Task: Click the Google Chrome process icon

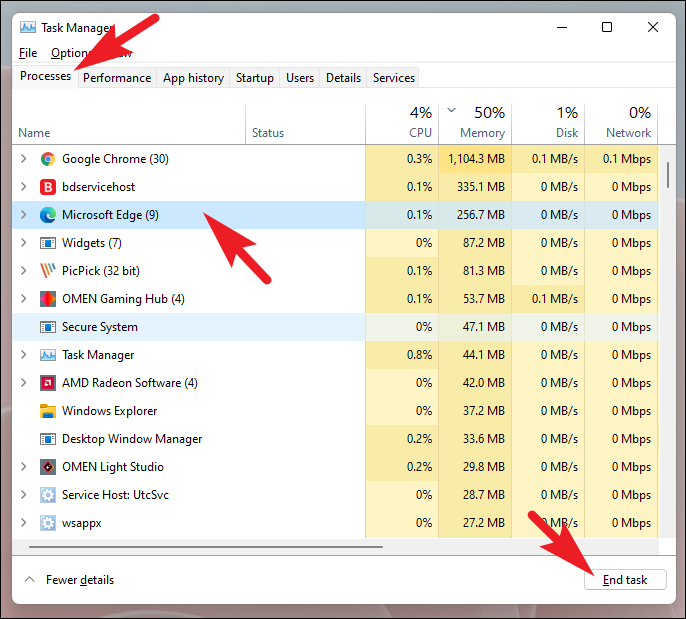Action: coord(48,159)
